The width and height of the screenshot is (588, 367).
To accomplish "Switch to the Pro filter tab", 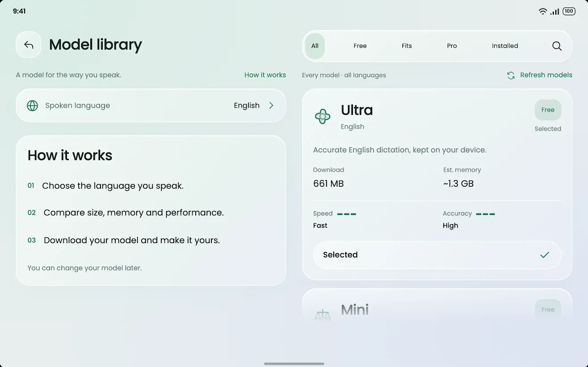I will click(x=452, y=46).
